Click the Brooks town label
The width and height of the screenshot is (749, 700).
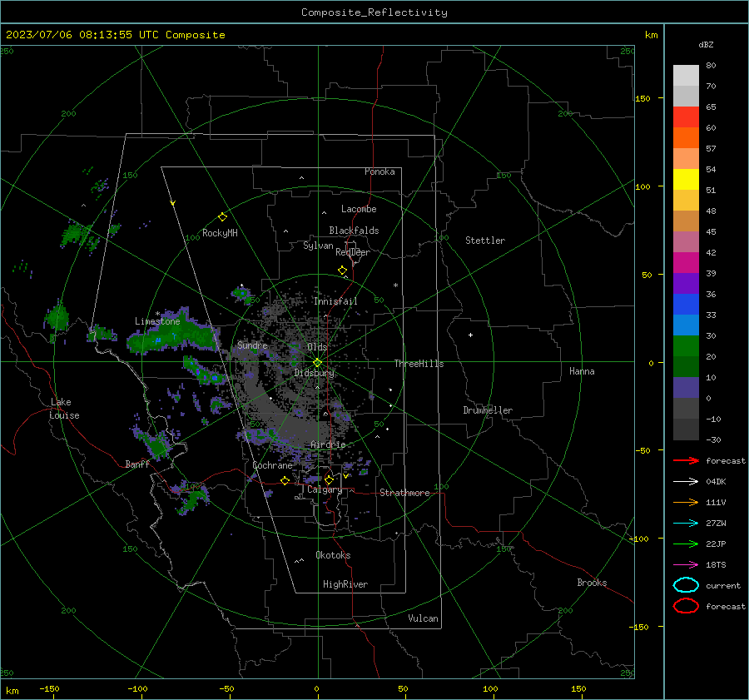(x=592, y=583)
